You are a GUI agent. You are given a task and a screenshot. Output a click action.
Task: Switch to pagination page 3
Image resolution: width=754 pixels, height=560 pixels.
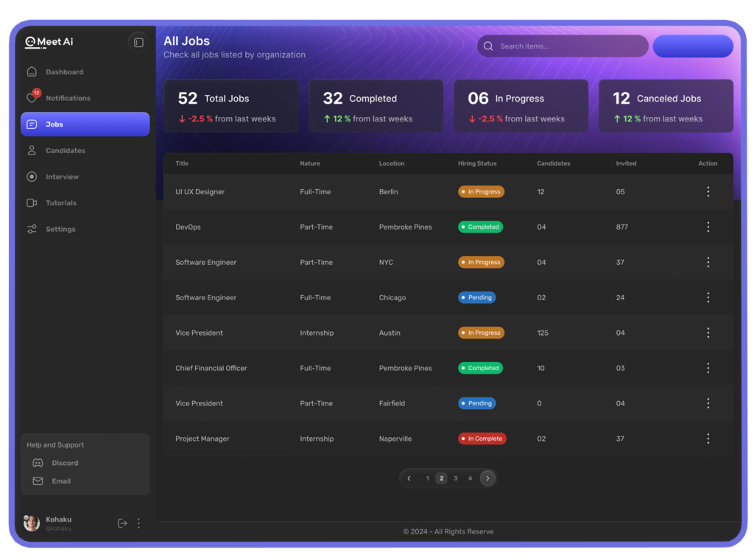(455, 478)
